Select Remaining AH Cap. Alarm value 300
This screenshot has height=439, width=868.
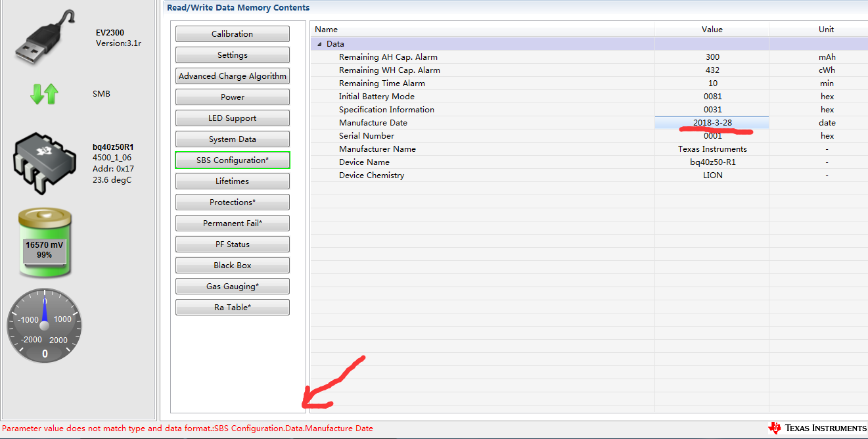[712, 57]
